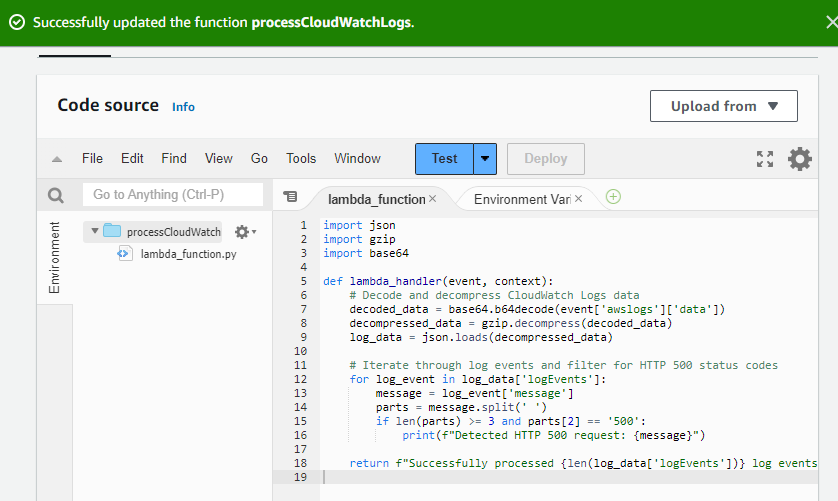The width and height of the screenshot is (838, 501).
Task: Open the Test button dropdown arrow
Action: pos(485,158)
